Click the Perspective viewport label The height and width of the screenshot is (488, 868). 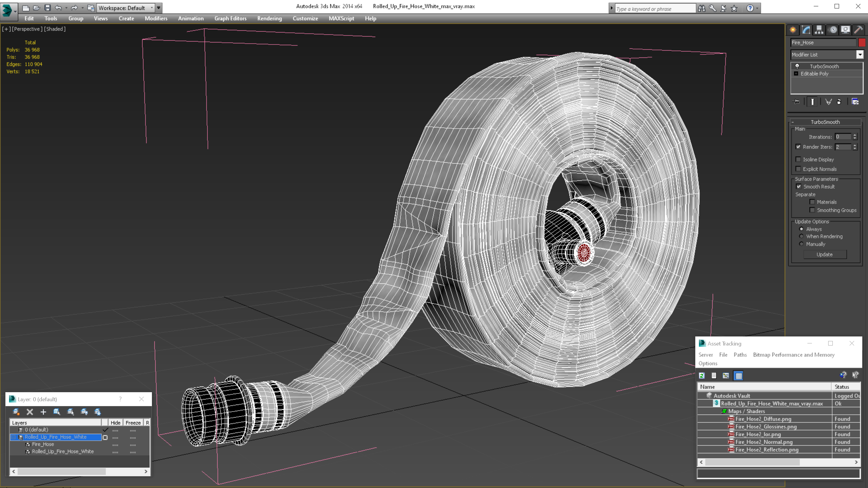(x=27, y=29)
